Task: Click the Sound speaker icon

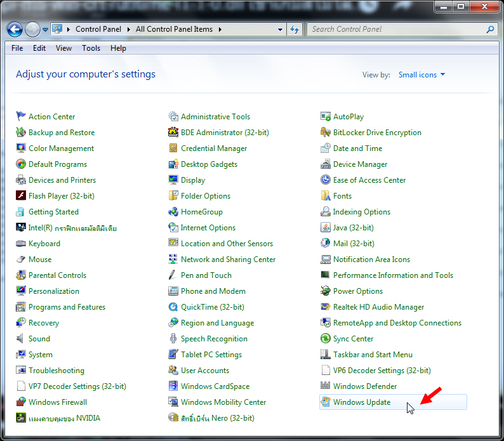Action: 21,338
